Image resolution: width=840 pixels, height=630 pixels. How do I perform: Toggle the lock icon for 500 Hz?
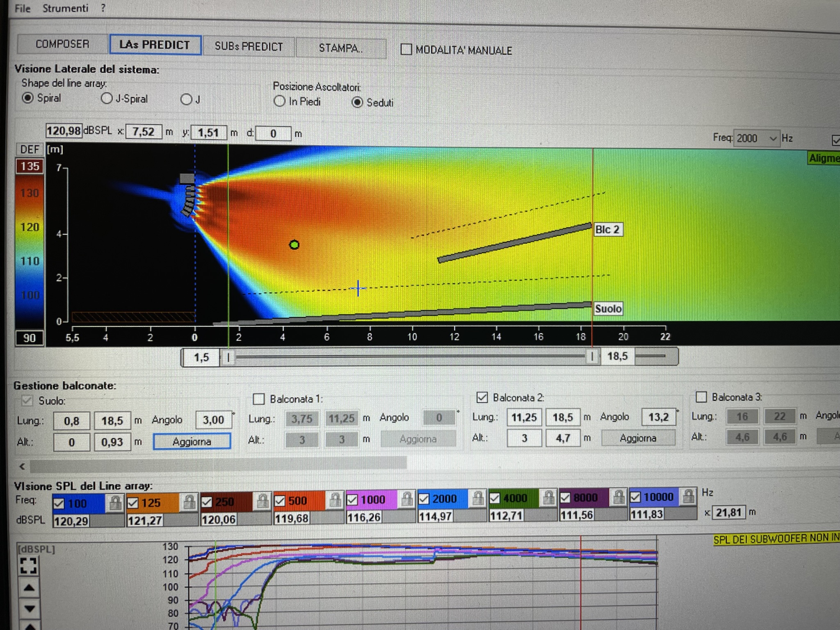tap(335, 500)
